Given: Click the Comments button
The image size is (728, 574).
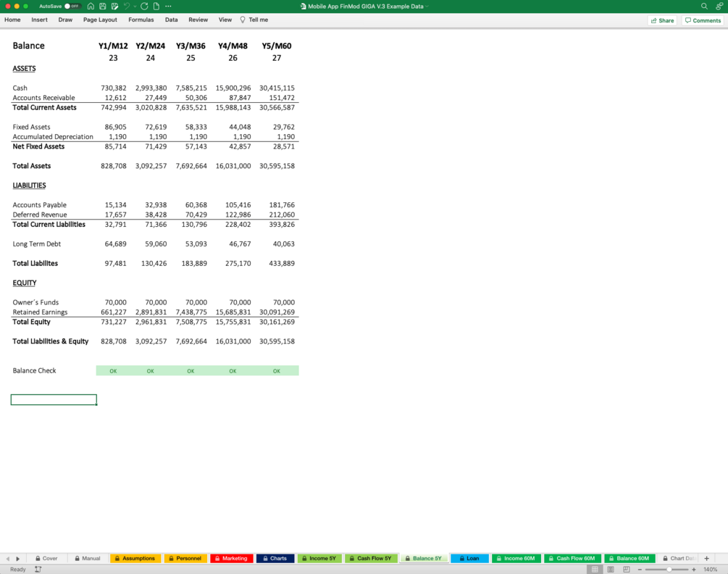Looking at the screenshot, I should (x=703, y=20).
